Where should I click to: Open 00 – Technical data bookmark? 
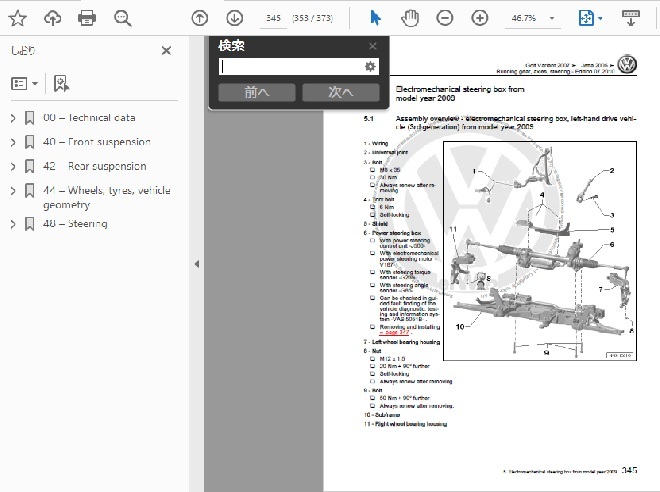[89, 118]
